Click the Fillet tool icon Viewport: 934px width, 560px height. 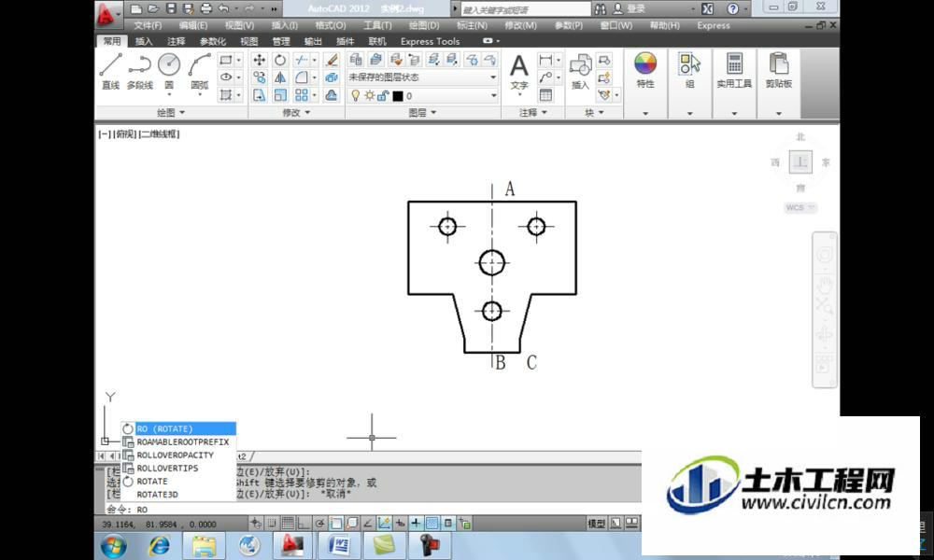(x=301, y=77)
